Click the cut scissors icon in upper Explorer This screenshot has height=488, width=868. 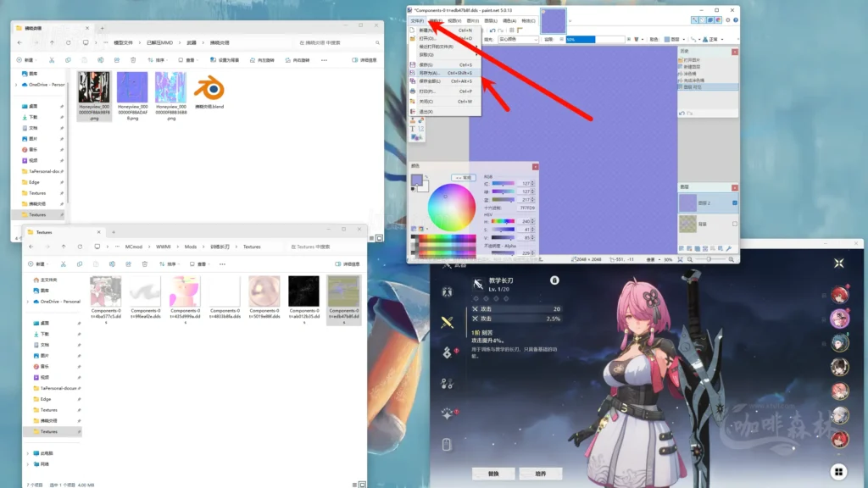(53, 60)
